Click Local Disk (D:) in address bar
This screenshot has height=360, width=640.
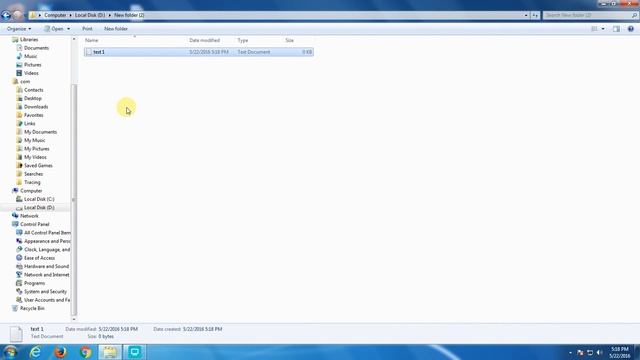pyautogui.click(x=90, y=15)
